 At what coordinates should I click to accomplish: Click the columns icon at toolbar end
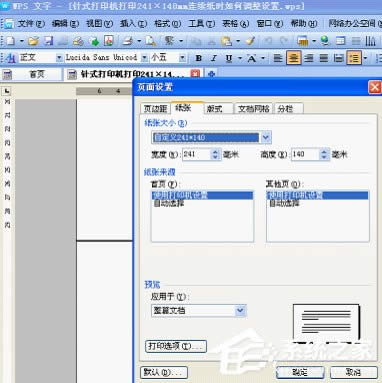coord(370,41)
